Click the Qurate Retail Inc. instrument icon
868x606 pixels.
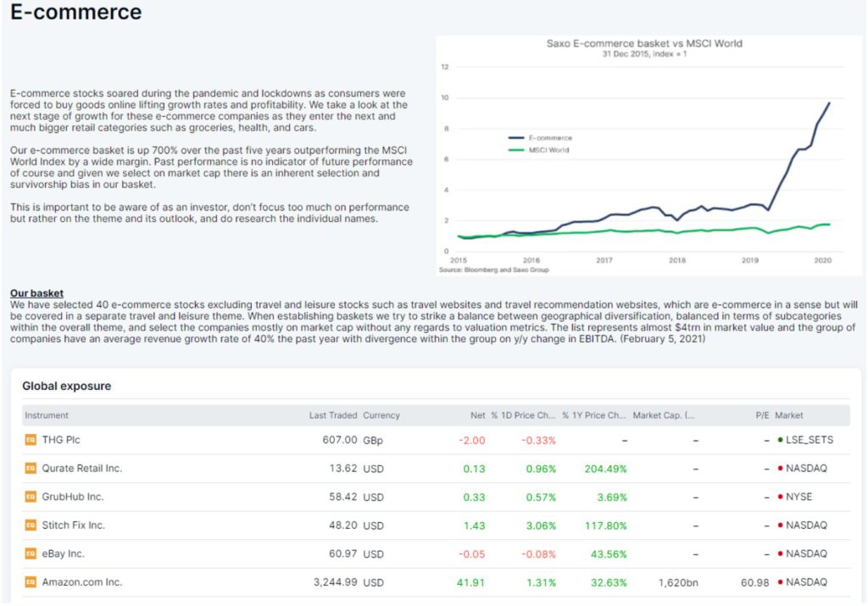[31, 468]
